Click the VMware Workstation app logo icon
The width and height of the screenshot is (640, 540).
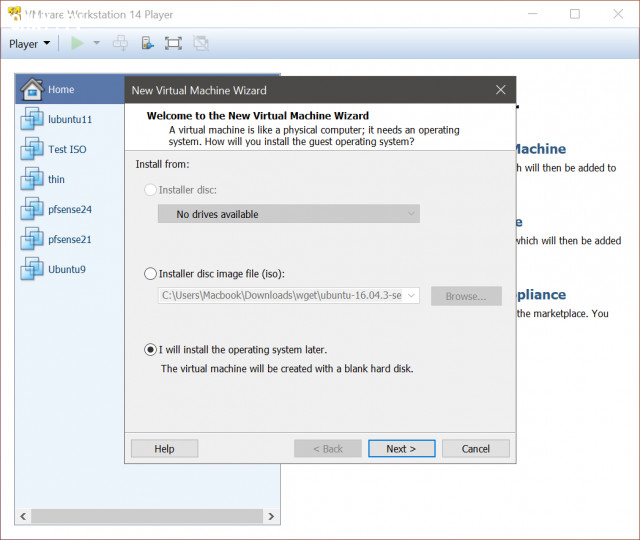click(x=14, y=13)
